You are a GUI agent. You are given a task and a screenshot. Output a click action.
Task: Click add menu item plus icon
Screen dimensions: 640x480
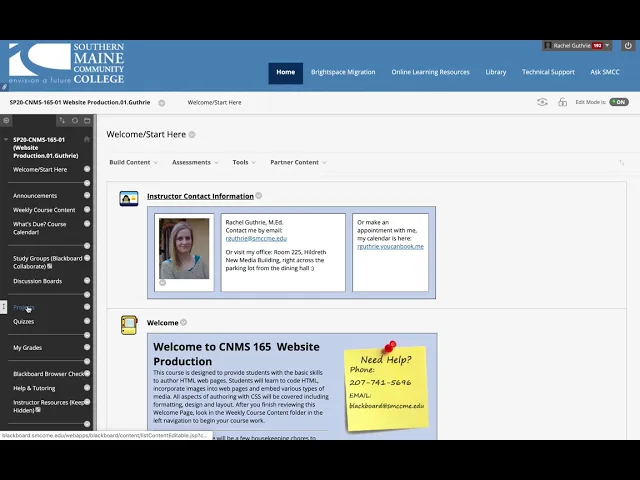[6, 120]
